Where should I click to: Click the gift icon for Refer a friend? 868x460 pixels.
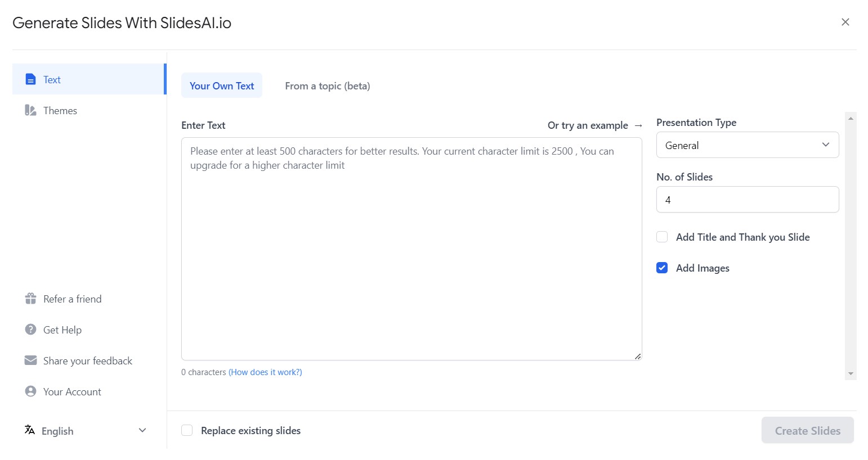tap(30, 299)
